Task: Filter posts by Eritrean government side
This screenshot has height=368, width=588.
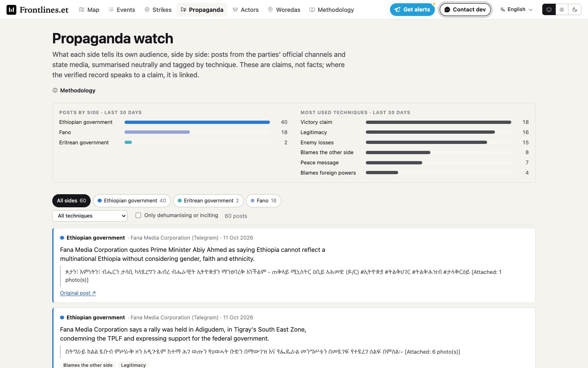Action: pos(209,201)
